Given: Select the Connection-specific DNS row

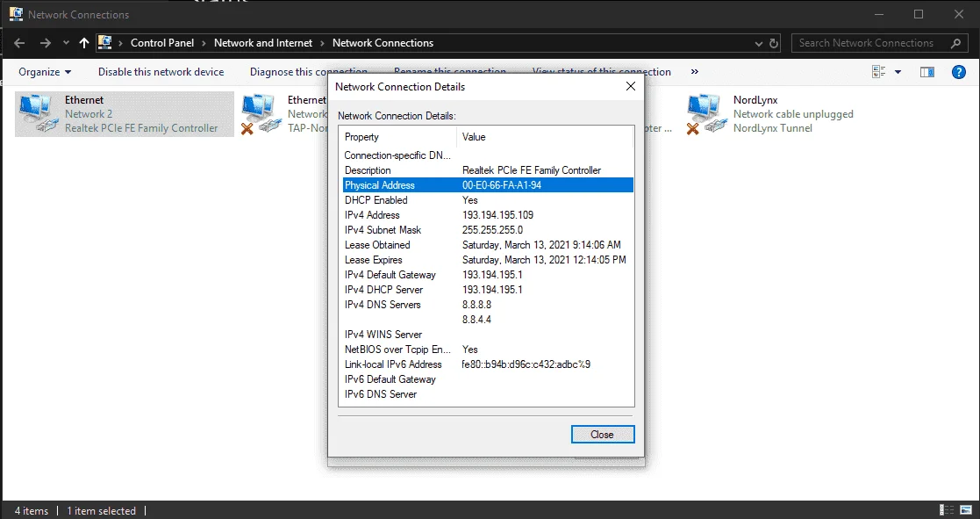Looking at the screenshot, I should [488, 155].
